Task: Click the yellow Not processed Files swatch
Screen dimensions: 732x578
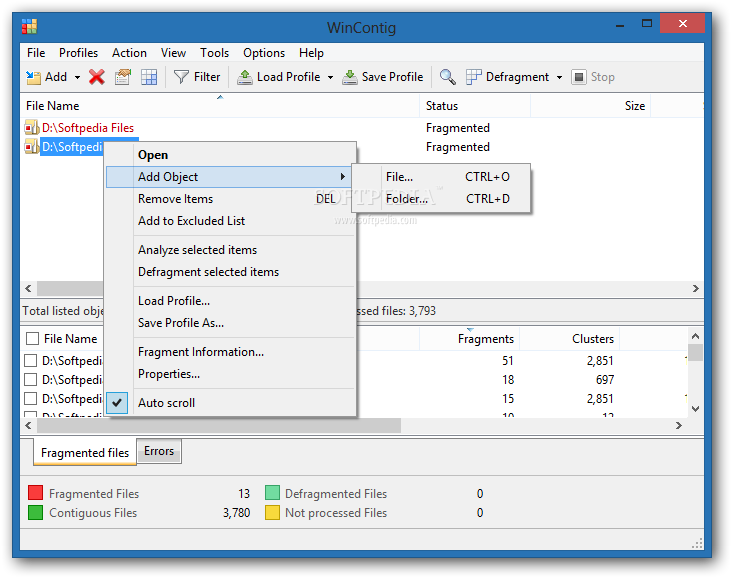Action: tap(272, 512)
